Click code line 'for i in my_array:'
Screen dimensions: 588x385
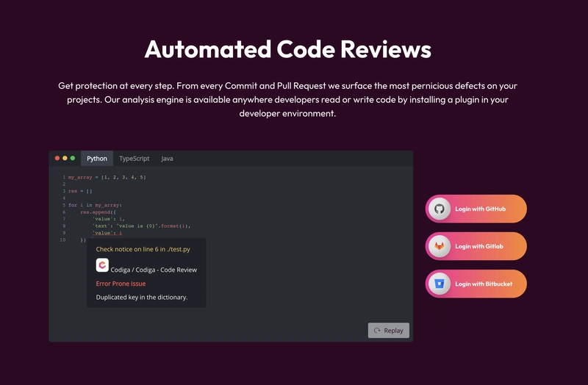(x=95, y=205)
